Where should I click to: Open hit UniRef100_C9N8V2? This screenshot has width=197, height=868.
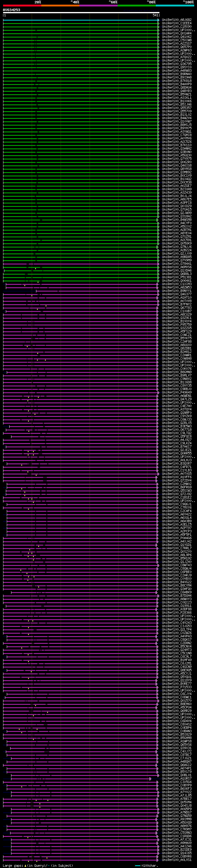177,379
